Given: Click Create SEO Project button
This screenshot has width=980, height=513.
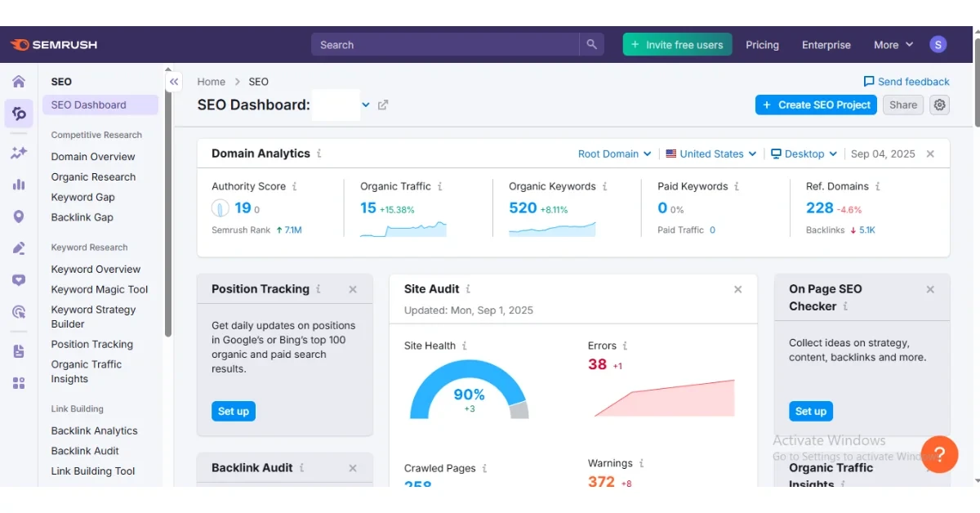Looking at the screenshot, I should [816, 105].
